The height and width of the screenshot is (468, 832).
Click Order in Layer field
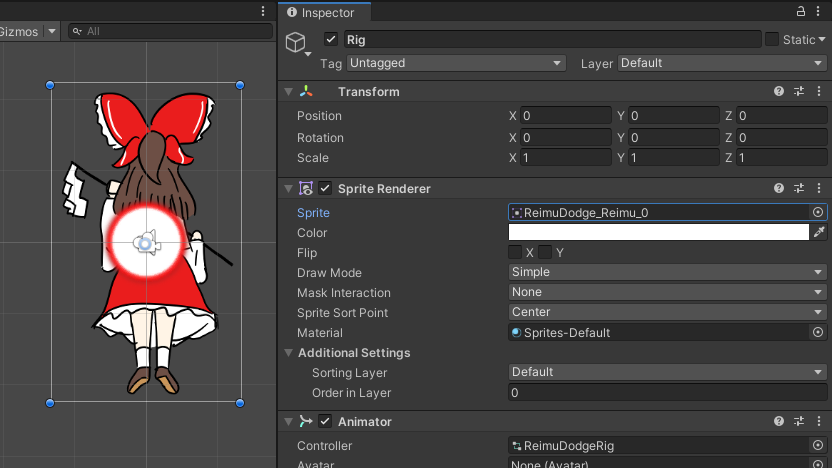click(x=668, y=393)
